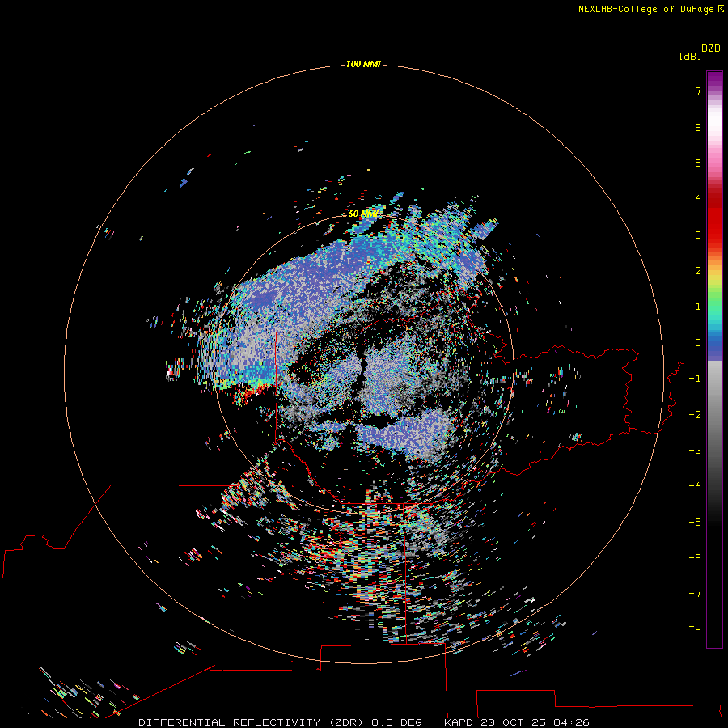Select the 0 dB scale label
The image size is (728, 728).
pyautogui.click(x=698, y=343)
